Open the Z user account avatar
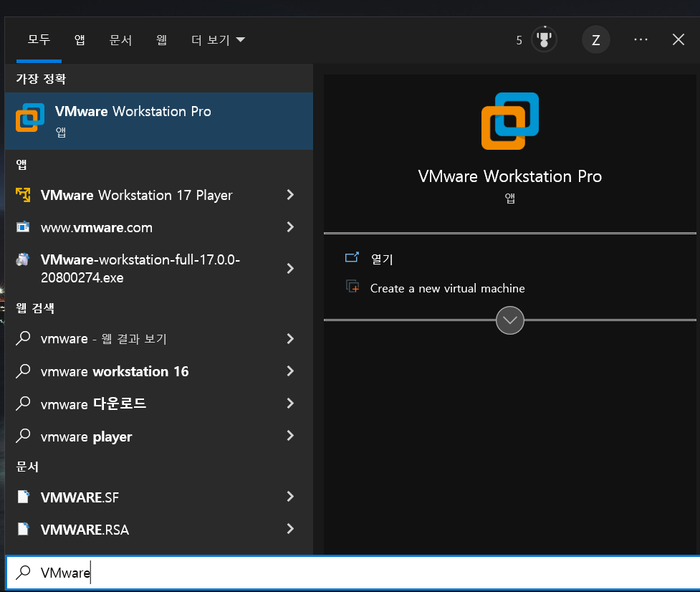 click(x=595, y=40)
